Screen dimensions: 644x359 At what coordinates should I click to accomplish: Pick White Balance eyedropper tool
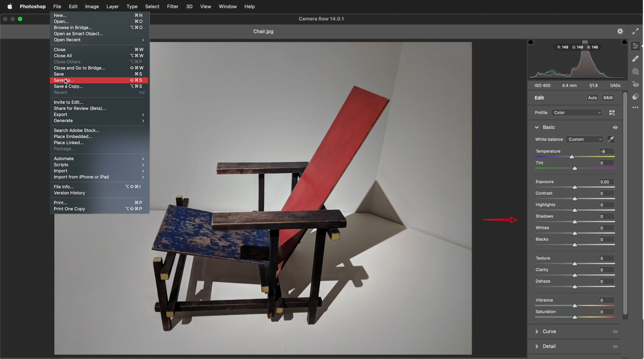[x=611, y=139]
